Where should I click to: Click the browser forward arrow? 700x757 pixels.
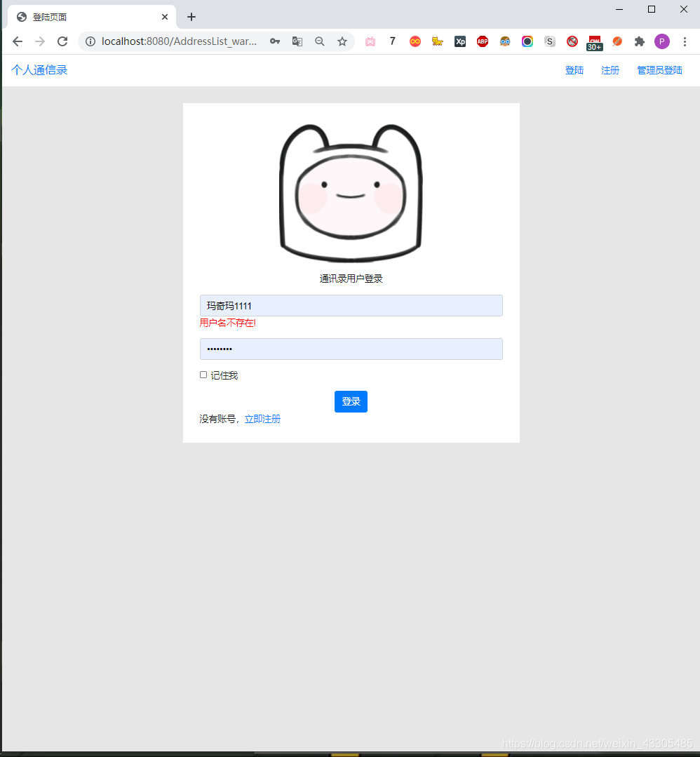click(40, 41)
